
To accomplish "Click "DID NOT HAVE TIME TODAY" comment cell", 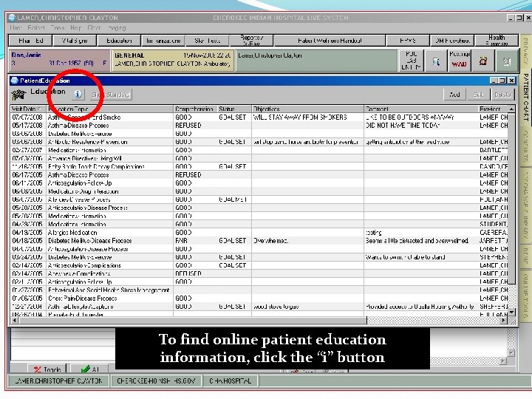I will (x=420, y=126).
